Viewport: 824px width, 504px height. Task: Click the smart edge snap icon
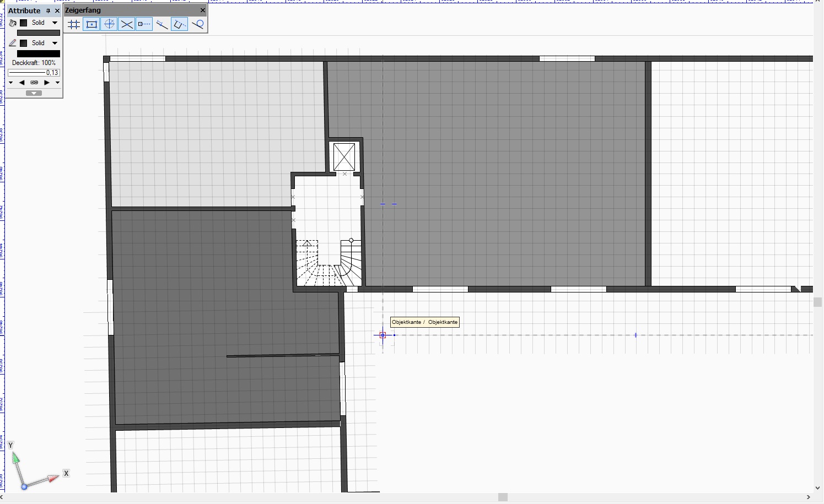pyautogui.click(x=180, y=24)
